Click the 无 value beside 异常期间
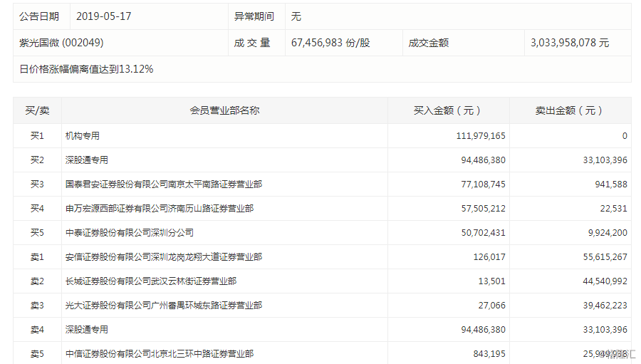 [296, 16]
